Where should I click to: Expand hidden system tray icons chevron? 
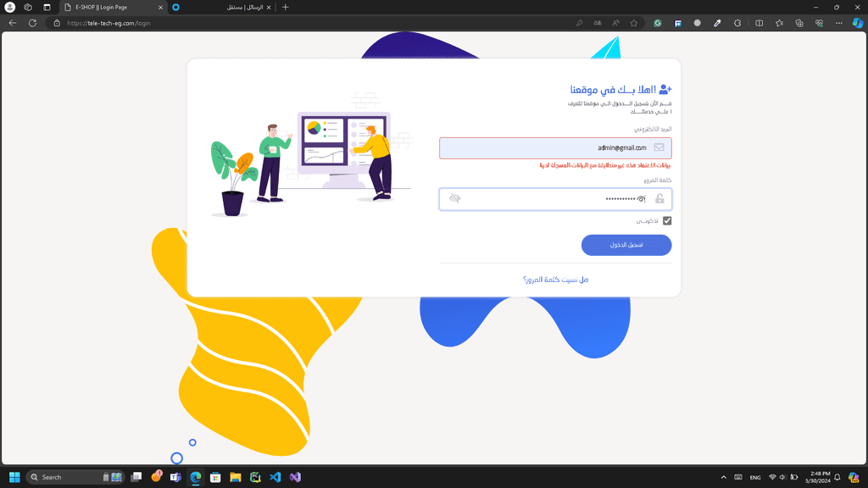click(724, 477)
